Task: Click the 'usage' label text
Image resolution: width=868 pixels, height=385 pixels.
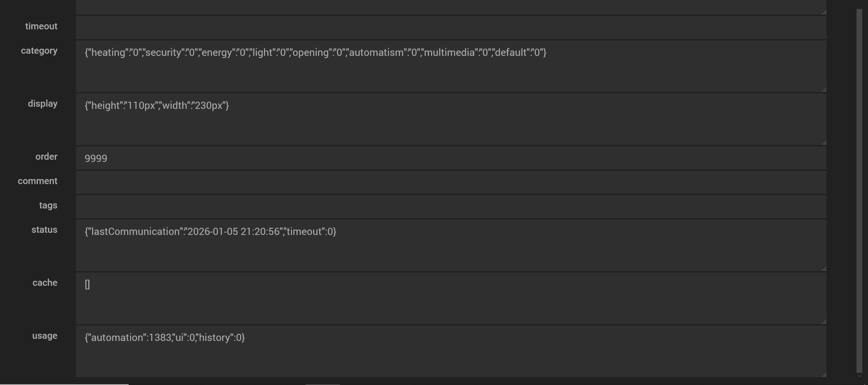Action: pos(45,336)
